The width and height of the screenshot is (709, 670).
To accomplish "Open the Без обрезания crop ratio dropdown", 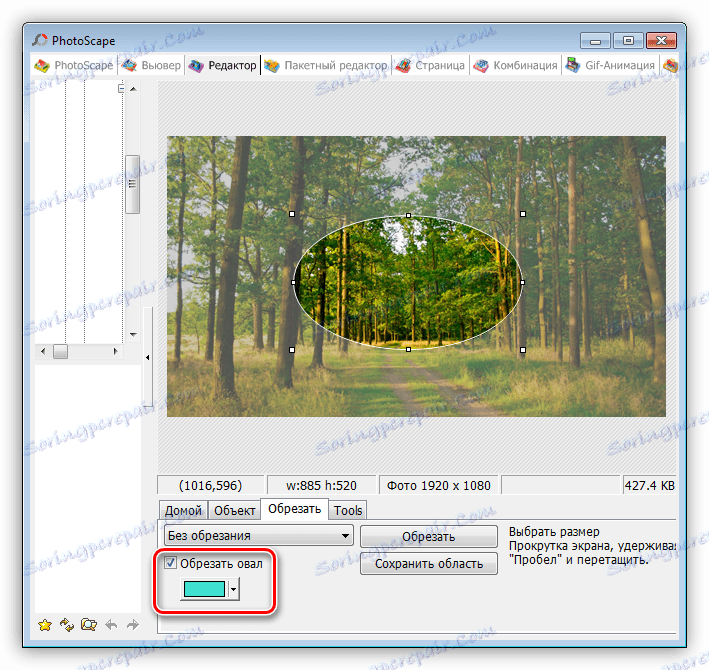I will pos(259,536).
